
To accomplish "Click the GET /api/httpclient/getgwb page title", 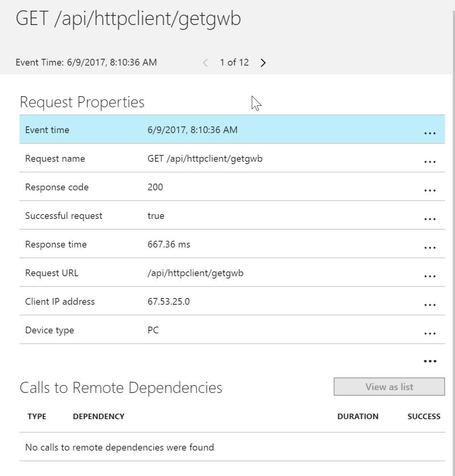I will [x=130, y=19].
